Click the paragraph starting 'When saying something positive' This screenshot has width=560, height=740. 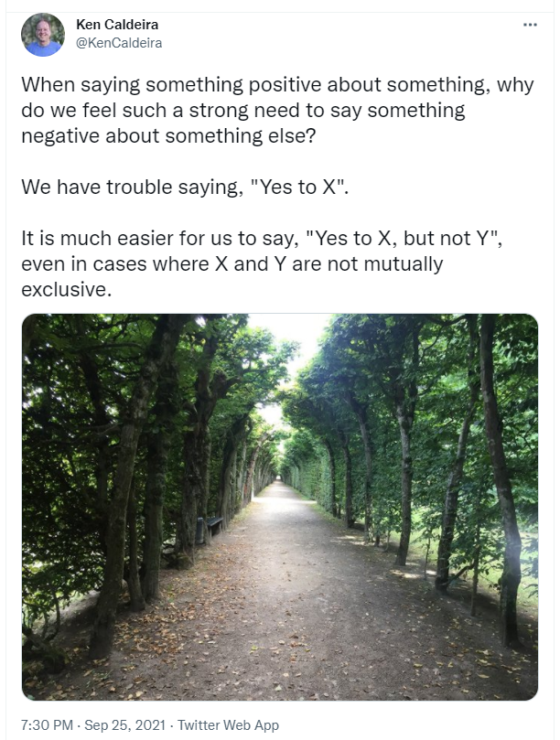pyautogui.click(x=277, y=111)
